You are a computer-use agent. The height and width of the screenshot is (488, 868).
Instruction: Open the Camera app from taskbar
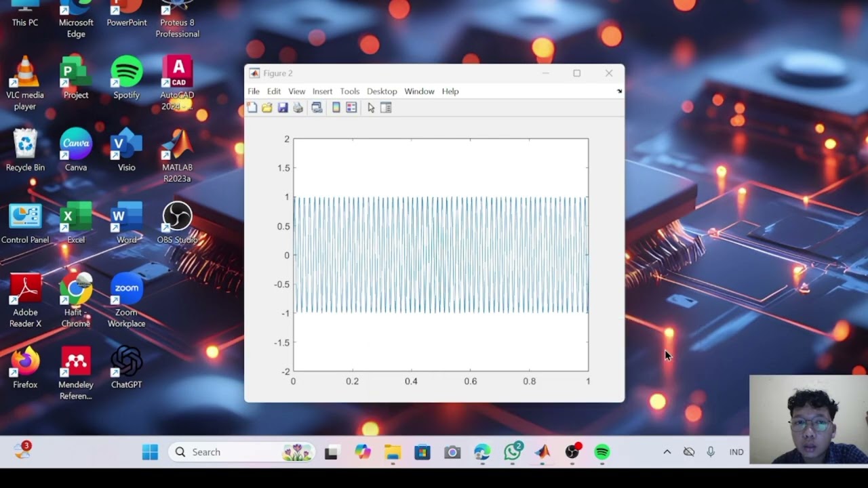[x=452, y=452]
